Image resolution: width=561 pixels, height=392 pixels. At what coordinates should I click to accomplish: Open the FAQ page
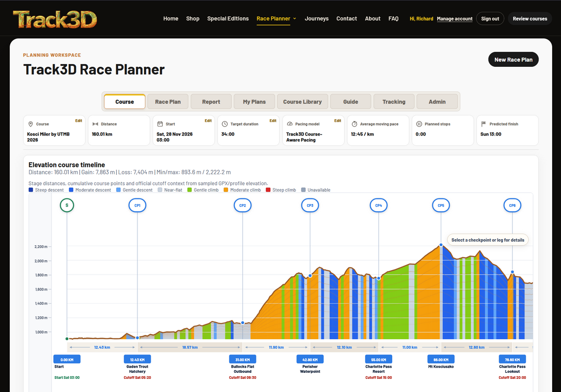pos(394,19)
